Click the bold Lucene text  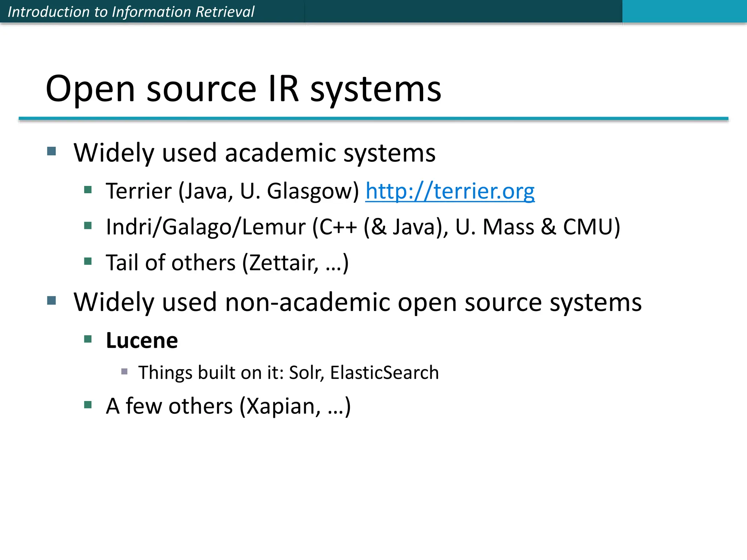142,341
